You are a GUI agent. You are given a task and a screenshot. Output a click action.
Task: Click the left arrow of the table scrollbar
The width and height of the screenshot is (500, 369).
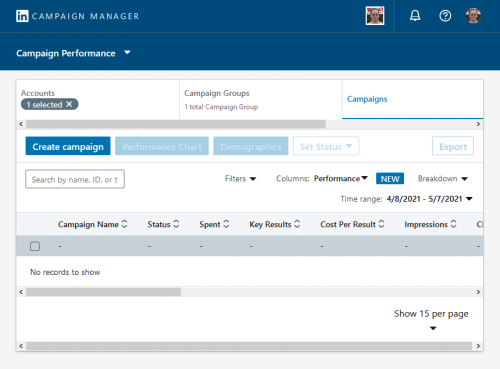click(21, 292)
